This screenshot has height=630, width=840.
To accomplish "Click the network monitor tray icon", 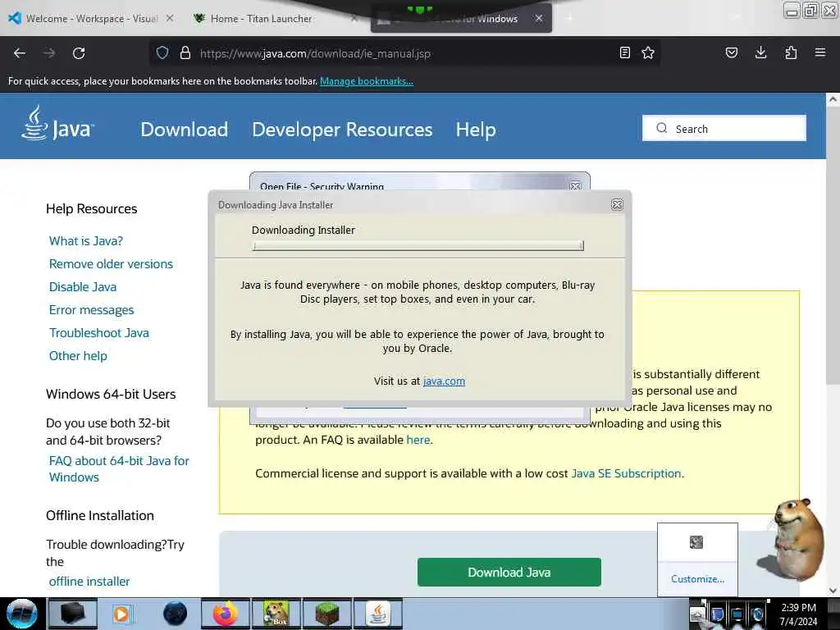I will click(737, 614).
